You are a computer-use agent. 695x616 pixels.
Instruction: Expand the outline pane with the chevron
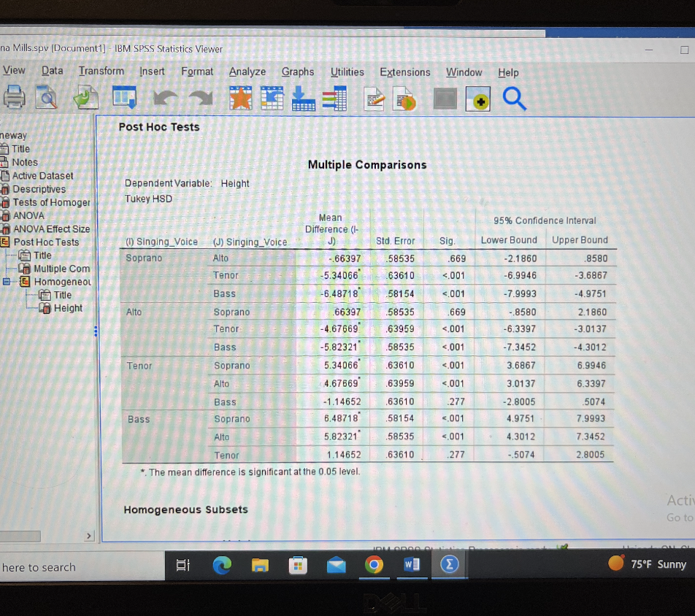[x=89, y=535]
